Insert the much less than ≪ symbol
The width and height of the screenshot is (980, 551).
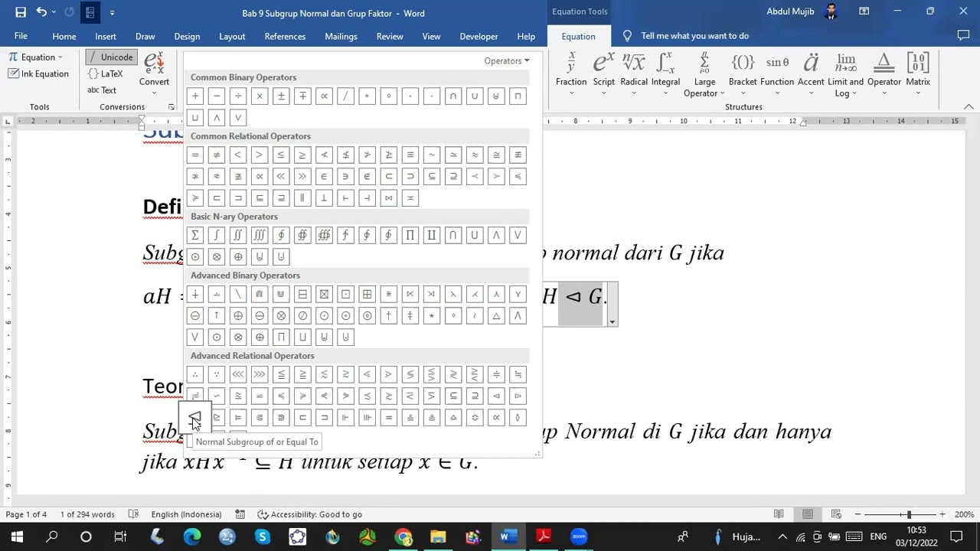(281, 176)
